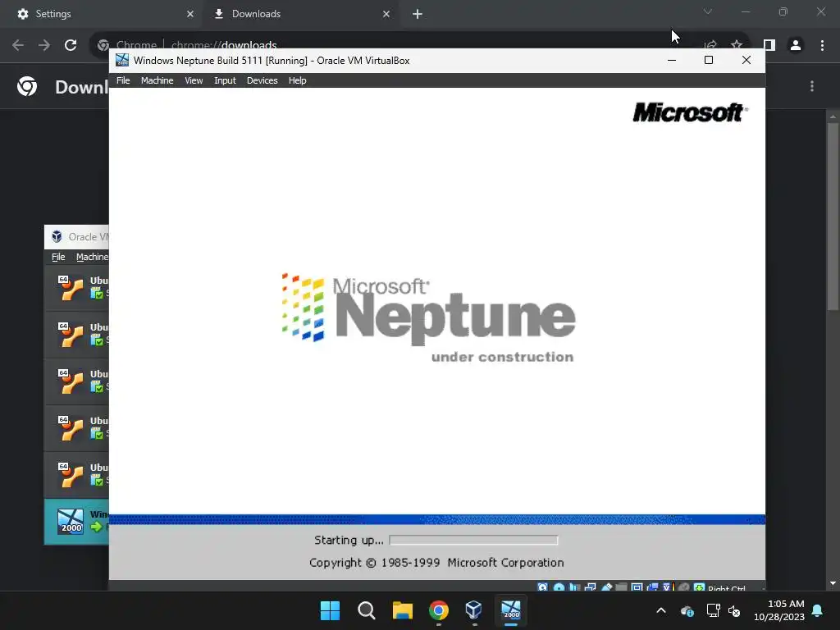Open Machine menu in the VirtualBox Manager window
This screenshot has height=630, width=840.
pyautogui.click(x=92, y=257)
